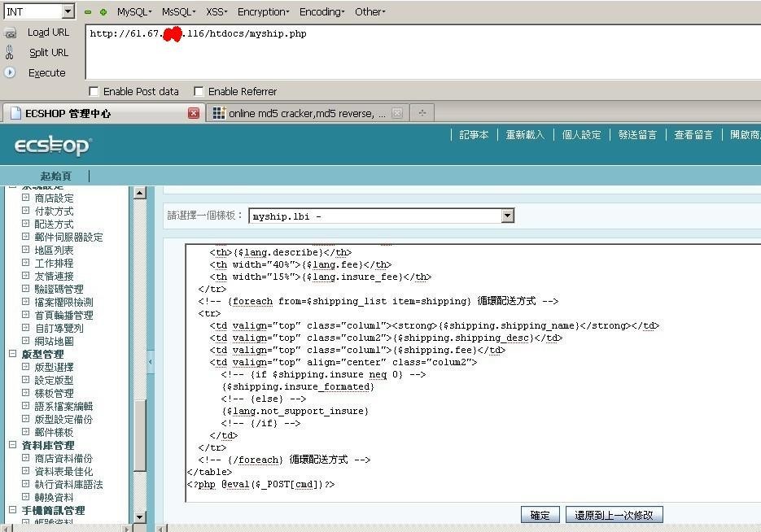
Task: Open the 起始頁 tab
Action: coord(56,176)
